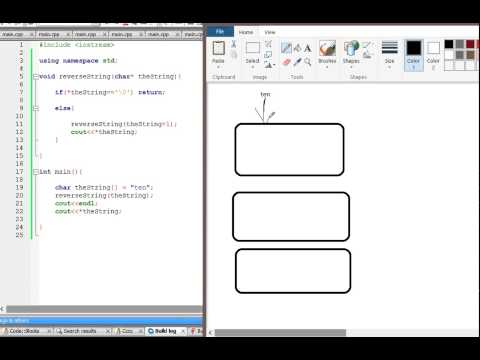480x360 pixels.
Task: Open the Paste dropdown arrow
Action: [218, 67]
